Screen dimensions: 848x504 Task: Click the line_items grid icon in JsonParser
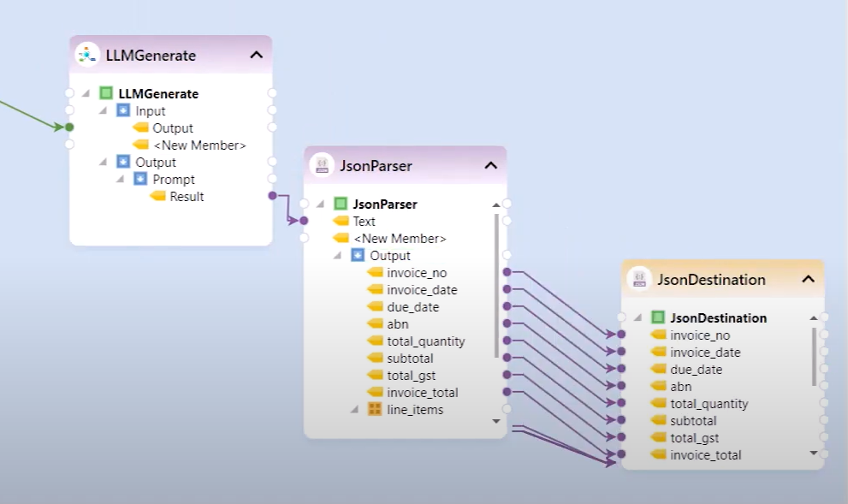(x=375, y=409)
